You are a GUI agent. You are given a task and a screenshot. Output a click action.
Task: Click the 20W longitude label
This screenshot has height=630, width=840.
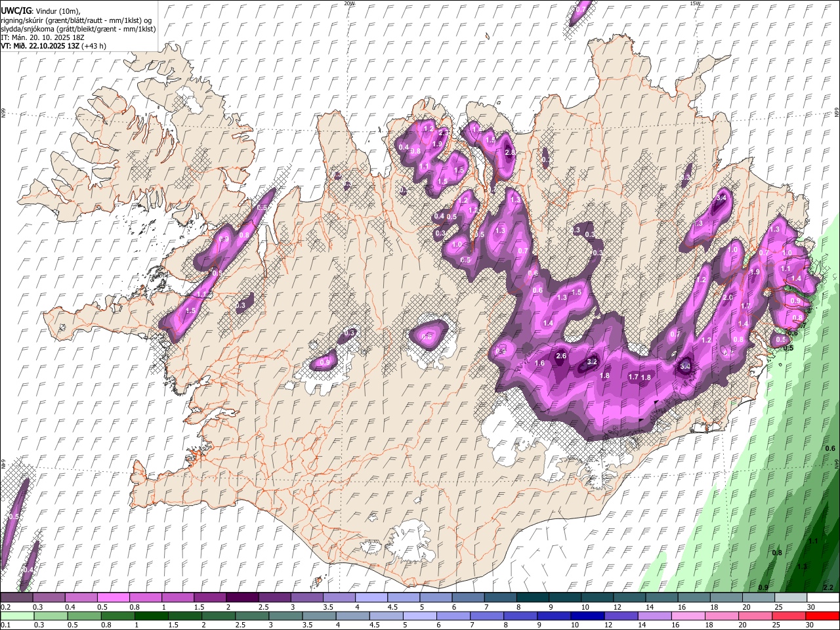349,3
